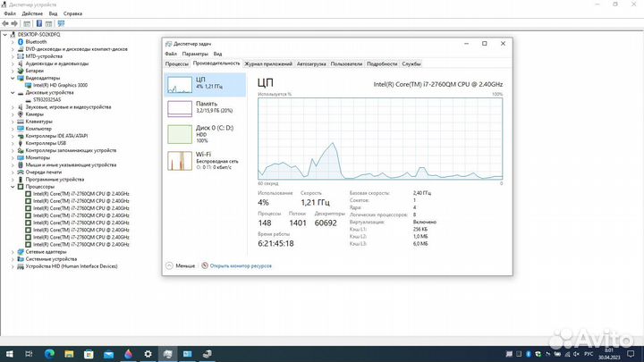
Task: Click Открыть монитор ресурсов link
Action: pos(241,266)
